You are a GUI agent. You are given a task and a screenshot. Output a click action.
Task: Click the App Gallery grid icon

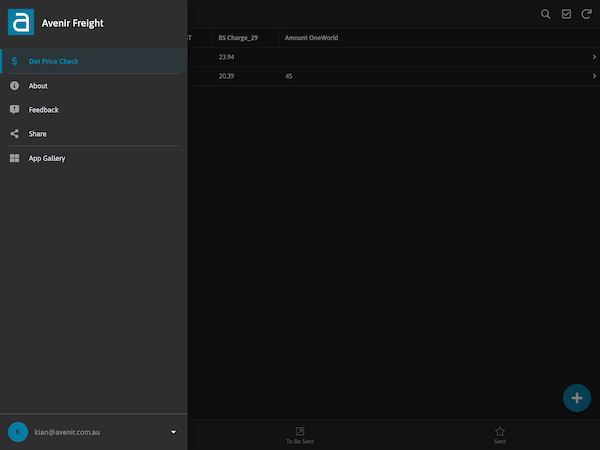point(14,158)
